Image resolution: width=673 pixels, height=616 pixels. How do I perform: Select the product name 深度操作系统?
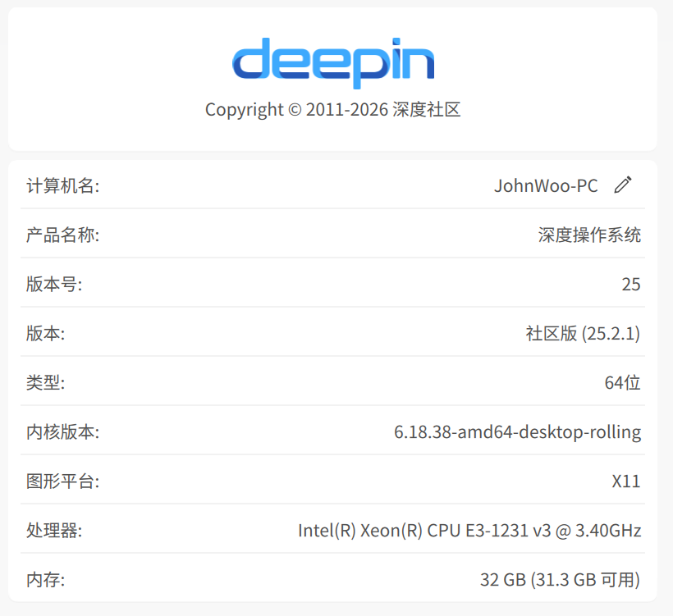[x=590, y=235]
